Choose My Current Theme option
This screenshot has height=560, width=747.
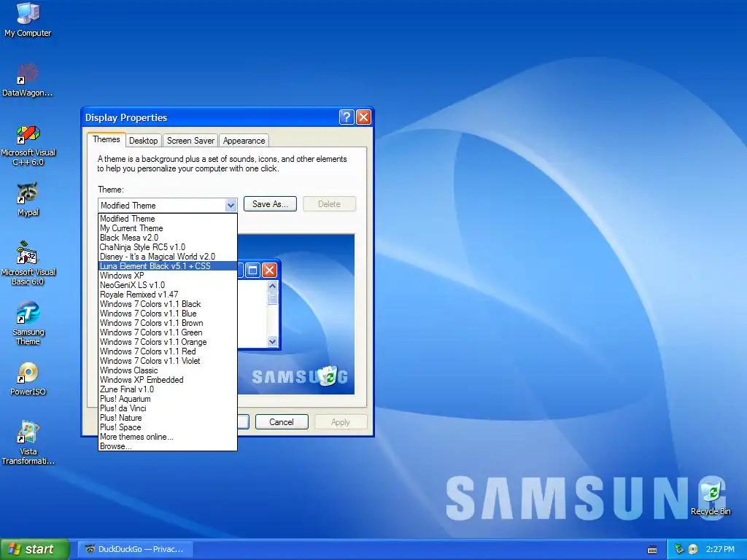pos(168,228)
